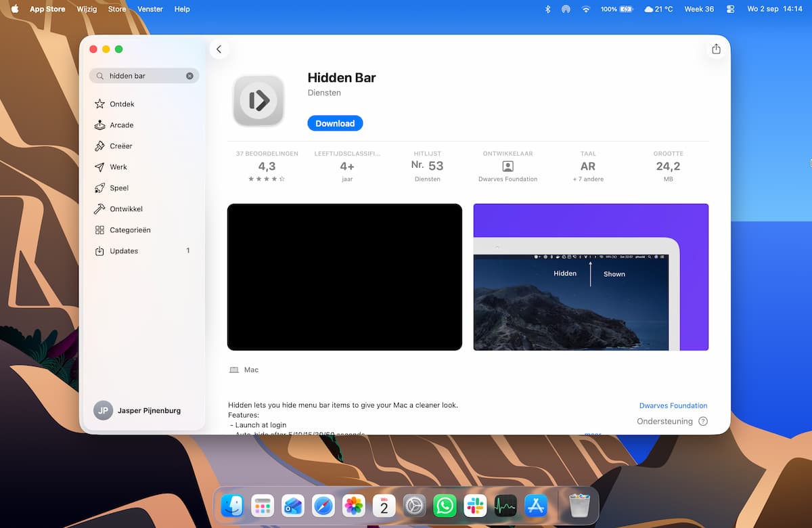Open Safari from the Dock
This screenshot has height=528, width=812.
pos(323,506)
